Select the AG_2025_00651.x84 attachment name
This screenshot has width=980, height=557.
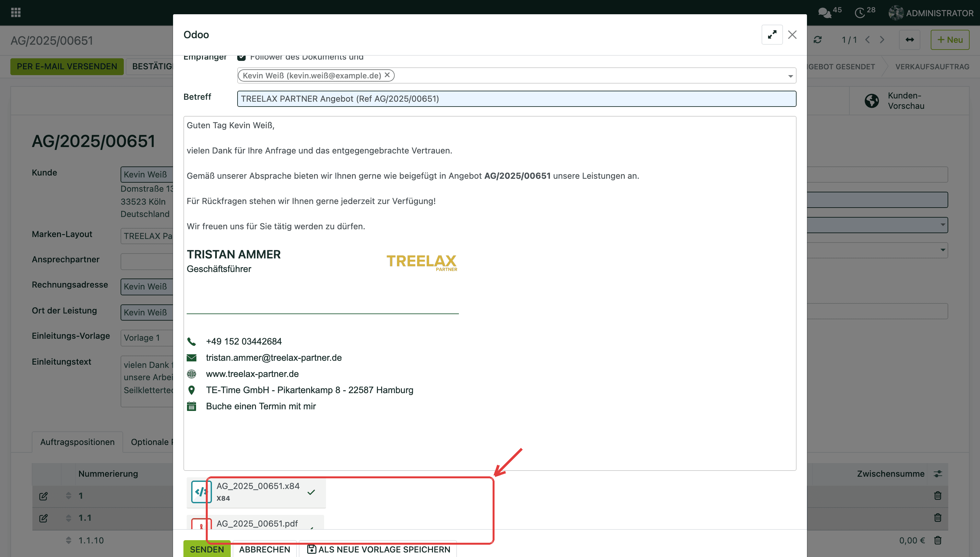click(258, 486)
